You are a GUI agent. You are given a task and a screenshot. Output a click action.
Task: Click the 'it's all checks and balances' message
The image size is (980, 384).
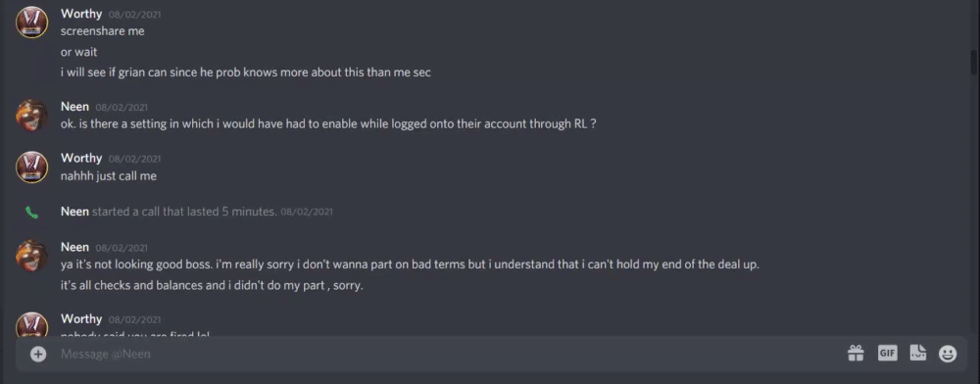tap(212, 286)
